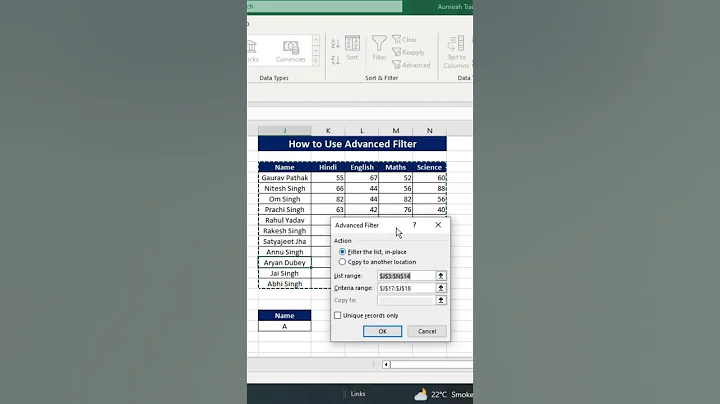Click the Sort A to Z icon
Screen dimensions: 720x404
tap(336, 44)
